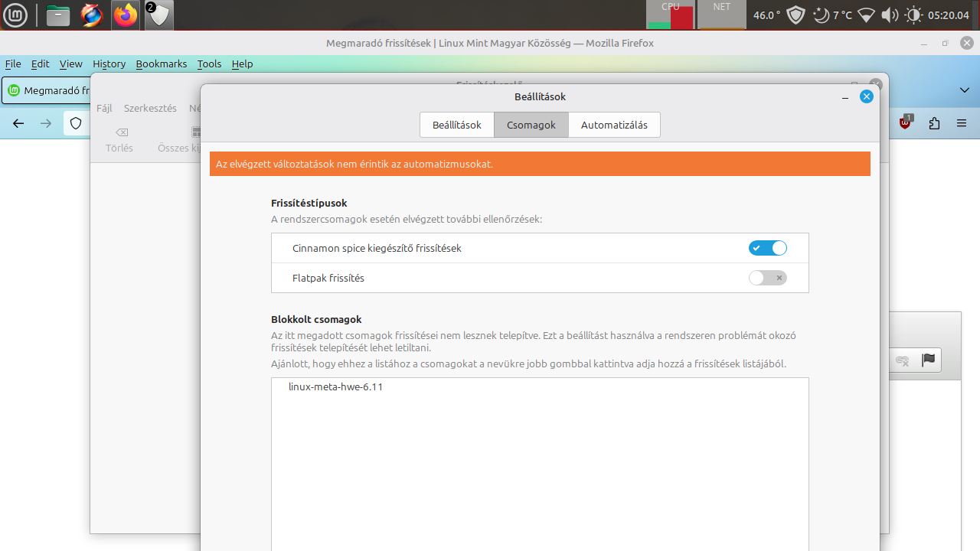
Task: Enable the Flatpak frissítés switch
Action: click(767, 278)
